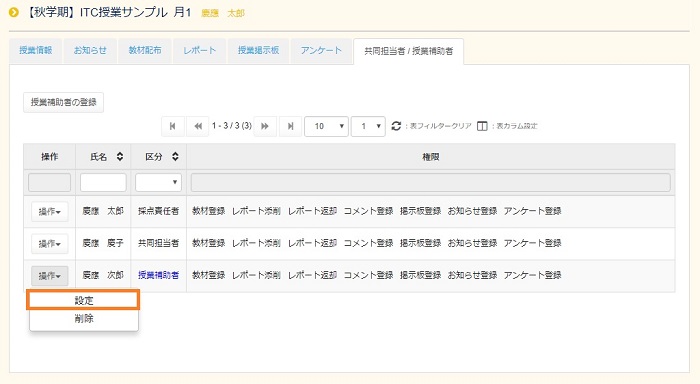
Task: Switch to お知らせ tab
Action: click(x=90, y=50)
